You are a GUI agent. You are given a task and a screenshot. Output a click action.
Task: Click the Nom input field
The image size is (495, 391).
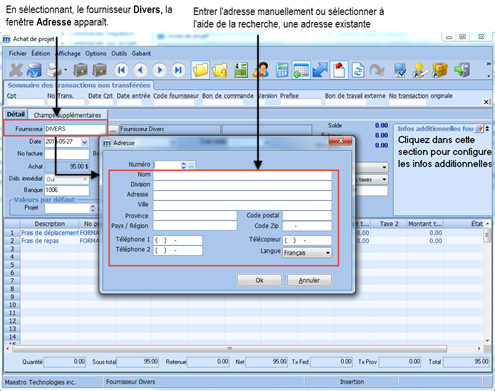242,175
